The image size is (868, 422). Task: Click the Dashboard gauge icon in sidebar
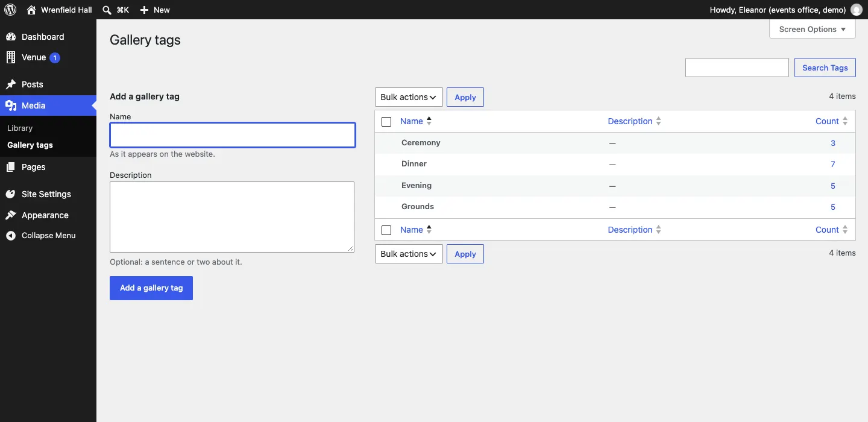point(11,37)
